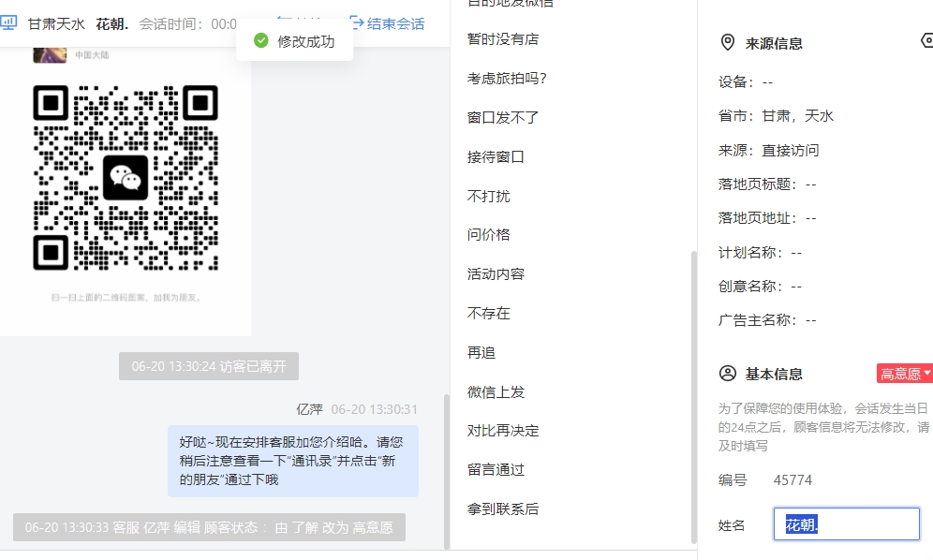Click the monitor icon beside 甘肃天水
Screen dimensions: 933x560
8,23
